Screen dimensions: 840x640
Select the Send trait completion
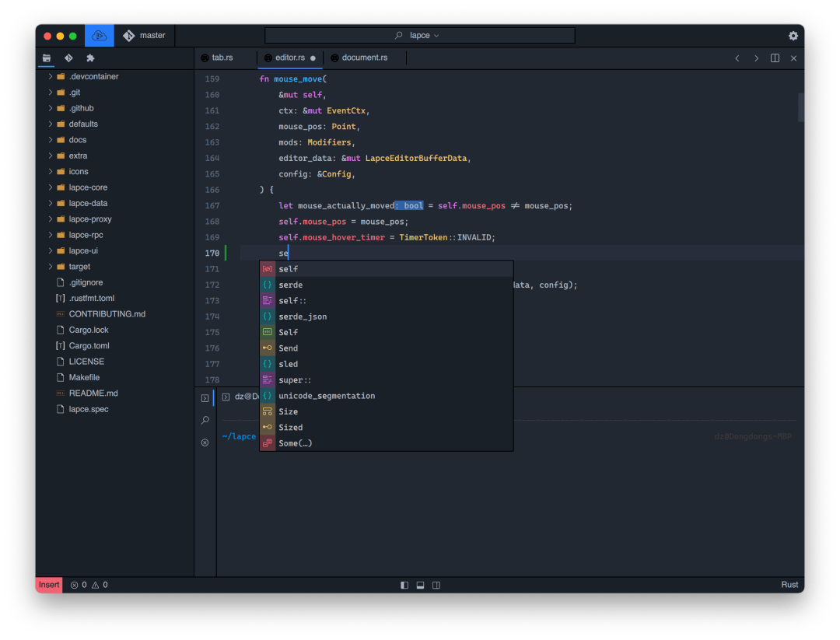click(387, 348)
